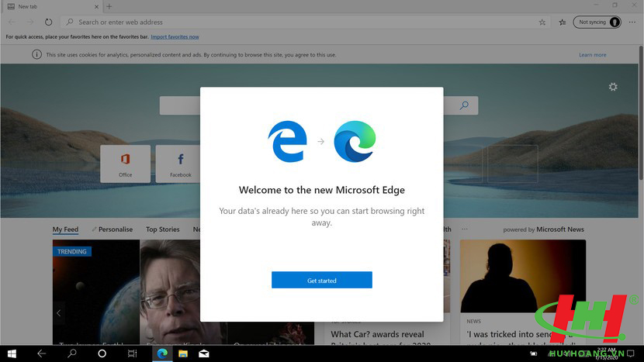Viewport: 644px width, 362px height.
Task: Go to previous carousel slide arrow
Action: (x=59, y=313)
